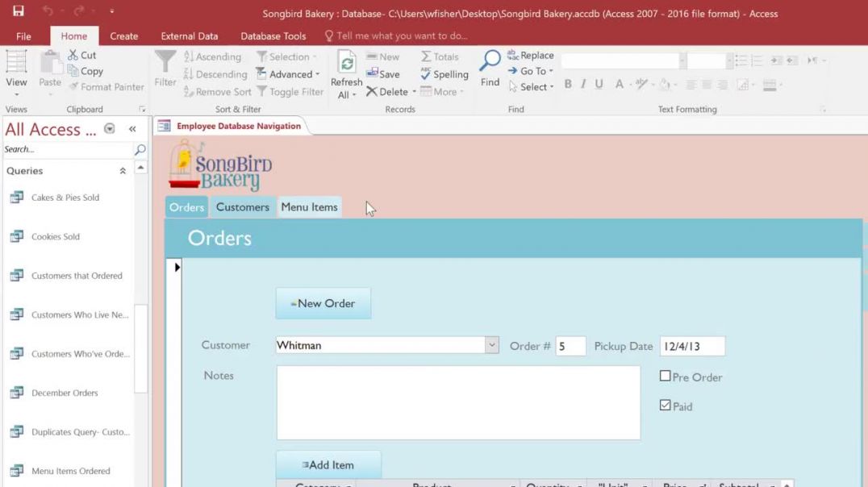Open All Access Objects pane menu
Image resolution: width=868 pixels, height=487 pixels.
(x=110, y=129)
